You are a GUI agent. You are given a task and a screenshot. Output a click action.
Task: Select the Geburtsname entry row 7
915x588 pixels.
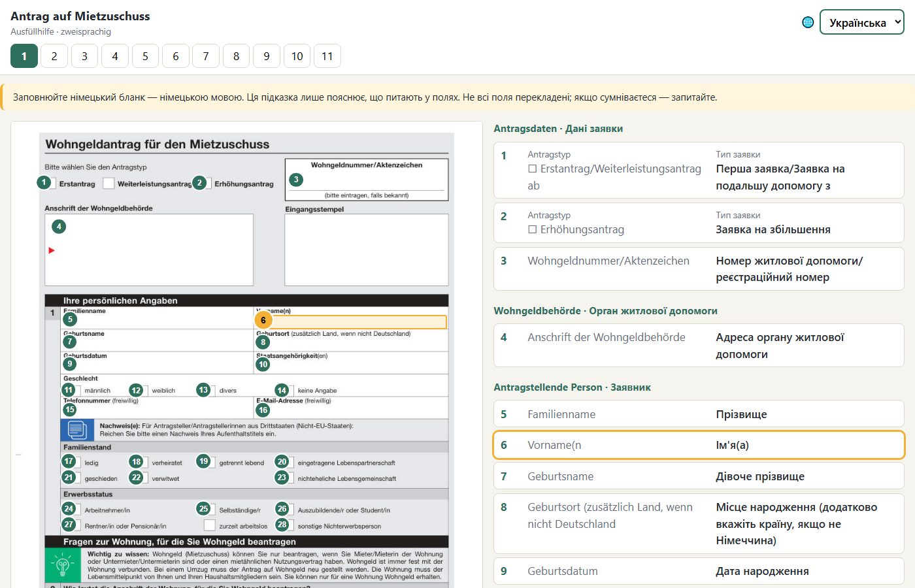pos(699,476)
